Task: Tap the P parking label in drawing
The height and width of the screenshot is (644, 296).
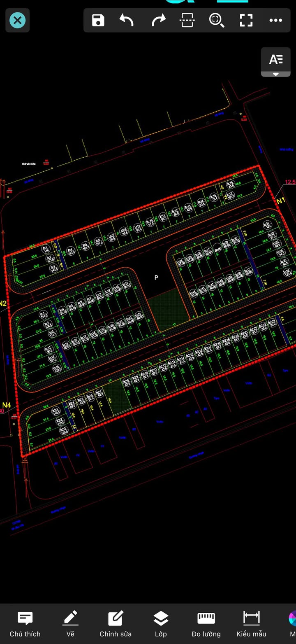Action: (x=156, y=278)
